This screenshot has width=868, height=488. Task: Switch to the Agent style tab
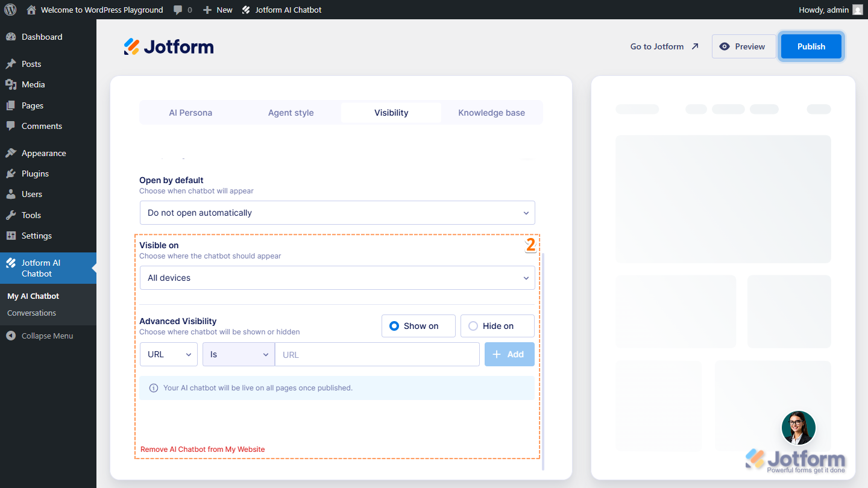(291, 113)
